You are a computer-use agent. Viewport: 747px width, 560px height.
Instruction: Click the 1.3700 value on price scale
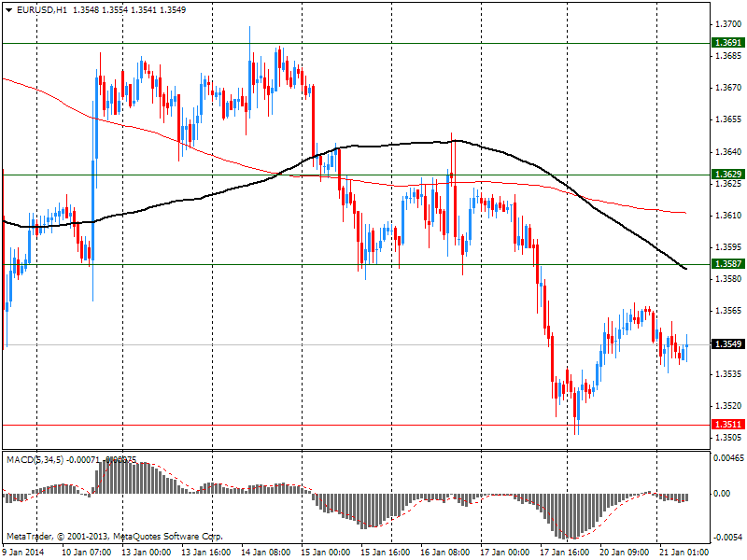coord(727,23)
